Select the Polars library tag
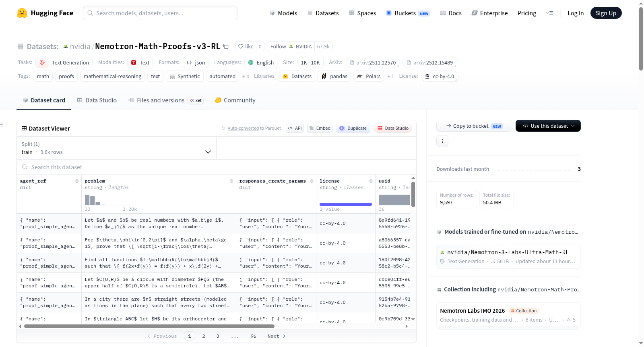The height and width of the screenshot is (347, 644). pyautogui.click(x=369, y=76)
